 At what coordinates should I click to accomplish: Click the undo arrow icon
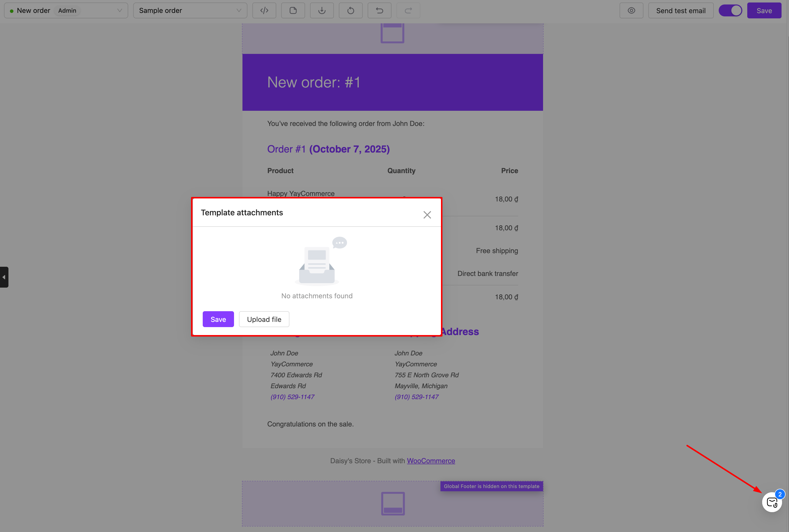pyautogui.click(x=379, y=10)
